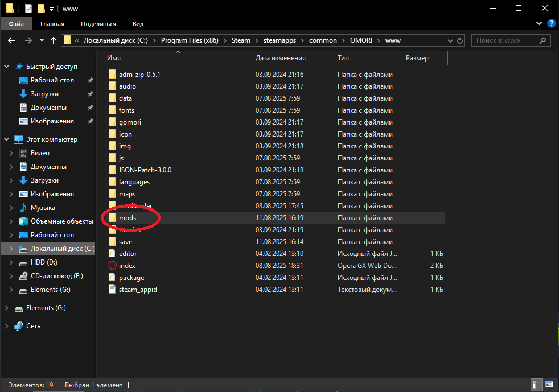Select the adm-zip-0.5.1 folder
The height and width of the screenshot is (392, 559).
[x=139, y=75]
